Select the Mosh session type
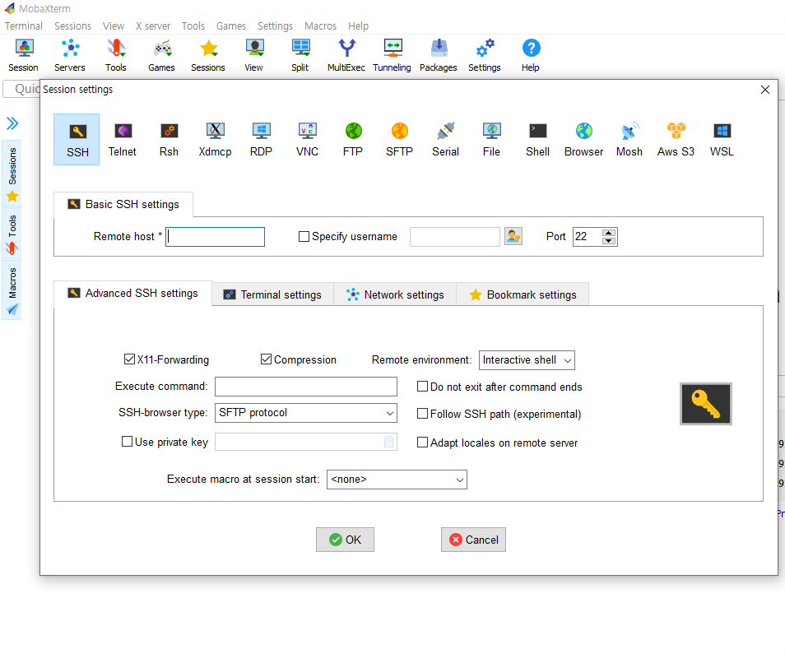 [x=629, y=139]
